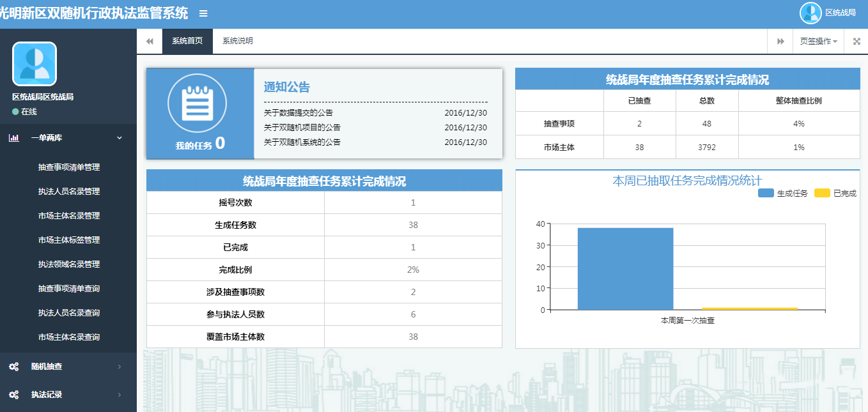Click the tab scroll-right double arrow icon
The height and width of the screenshot is (412, 868).
[x=780, y=41]
